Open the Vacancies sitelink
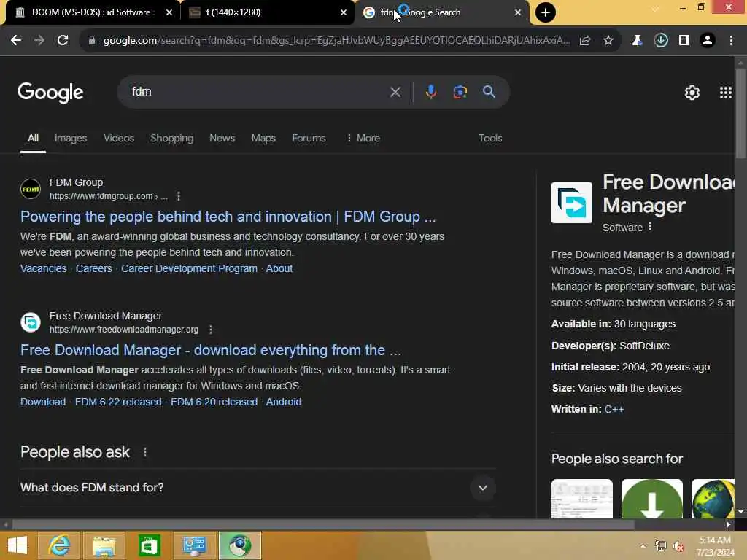The width and height of the screenshot is (747, 560). click(43, 268)
